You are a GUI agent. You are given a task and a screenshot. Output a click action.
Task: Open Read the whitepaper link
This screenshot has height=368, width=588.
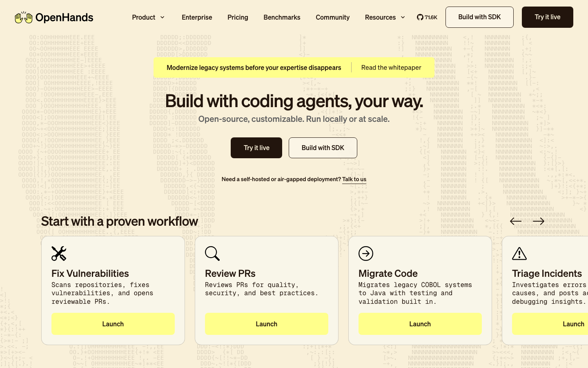tap(391, 67)
